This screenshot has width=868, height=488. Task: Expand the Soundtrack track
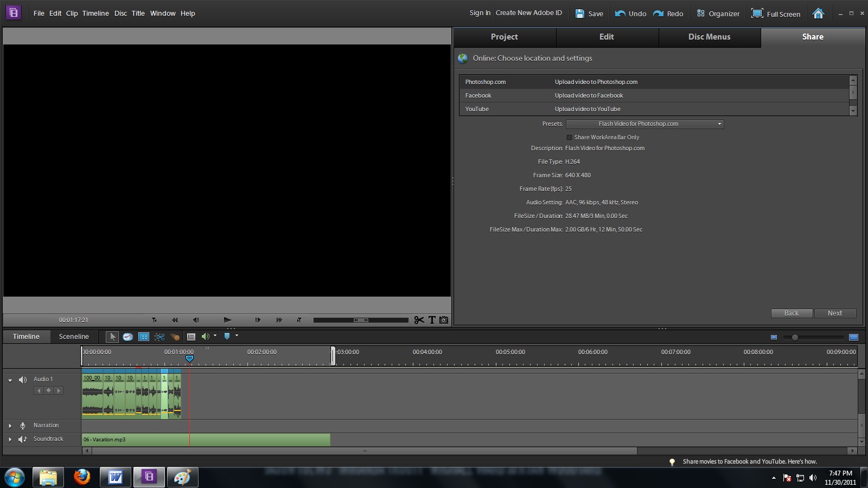(x=10, y=439)
